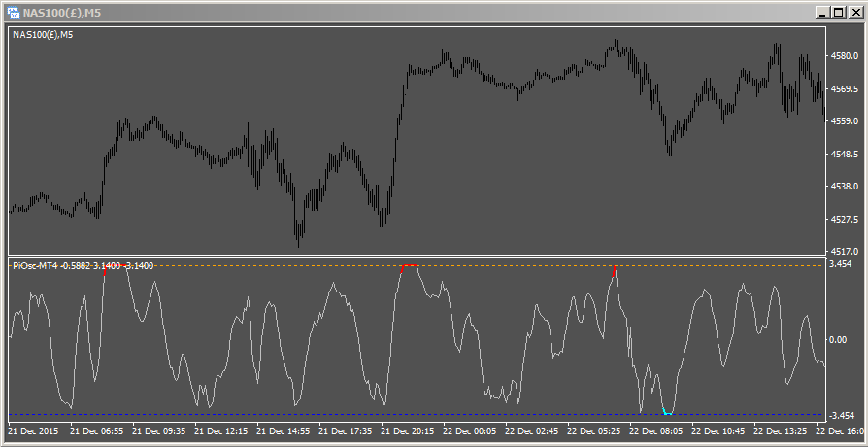Close the NAS100 chart window
Image resolution: width=868 pixels, height=447 pixels.
click(853, 12)
